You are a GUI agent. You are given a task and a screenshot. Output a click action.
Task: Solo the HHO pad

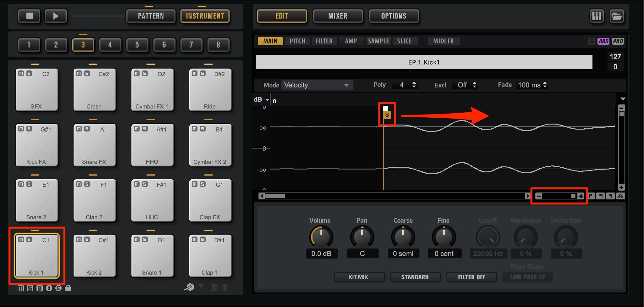point(145,129)
